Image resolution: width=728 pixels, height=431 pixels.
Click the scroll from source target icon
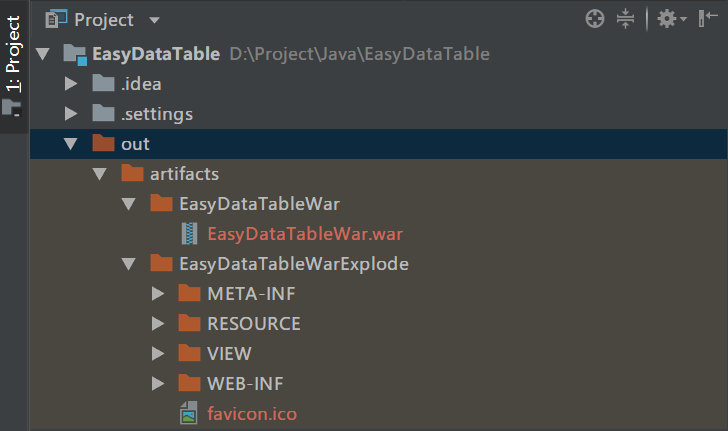(x=595, y=19)
